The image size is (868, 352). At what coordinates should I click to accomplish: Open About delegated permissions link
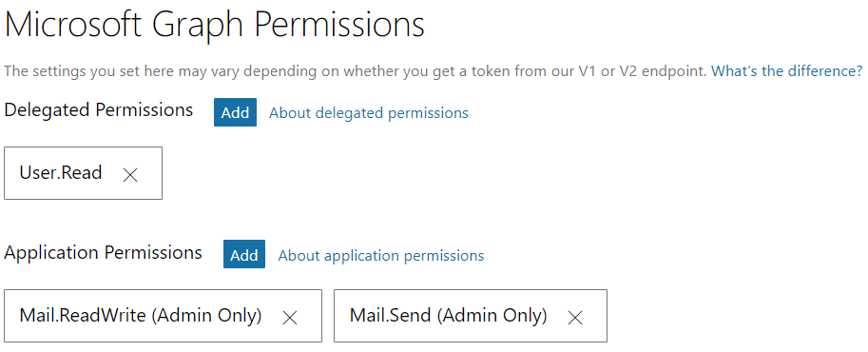click(368, 113)
